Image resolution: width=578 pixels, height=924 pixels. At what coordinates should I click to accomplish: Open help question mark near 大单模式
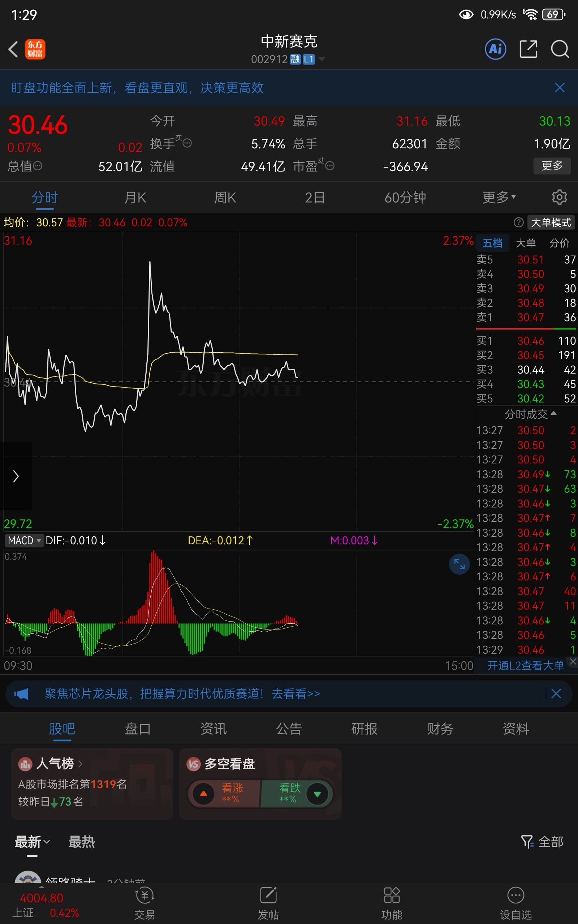[x=518, y=222]
